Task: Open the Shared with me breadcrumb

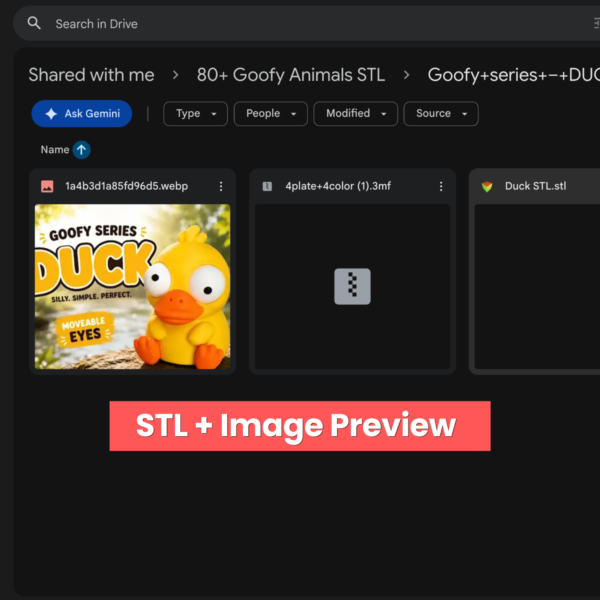Action: [91, 75]
